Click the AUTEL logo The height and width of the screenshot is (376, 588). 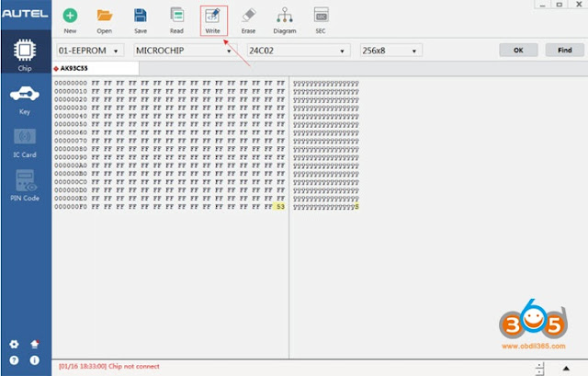(25, 14)
